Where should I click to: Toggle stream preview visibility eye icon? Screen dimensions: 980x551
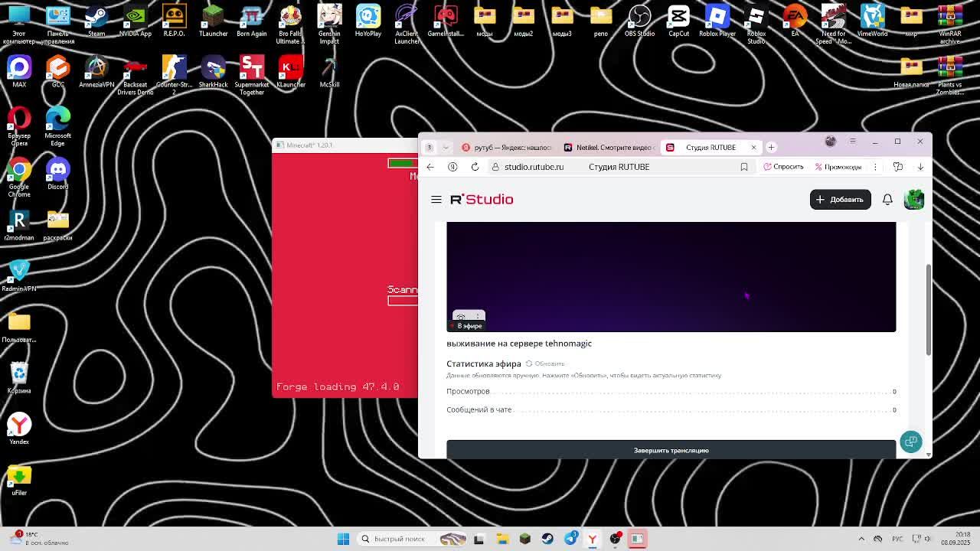[461, 317]
